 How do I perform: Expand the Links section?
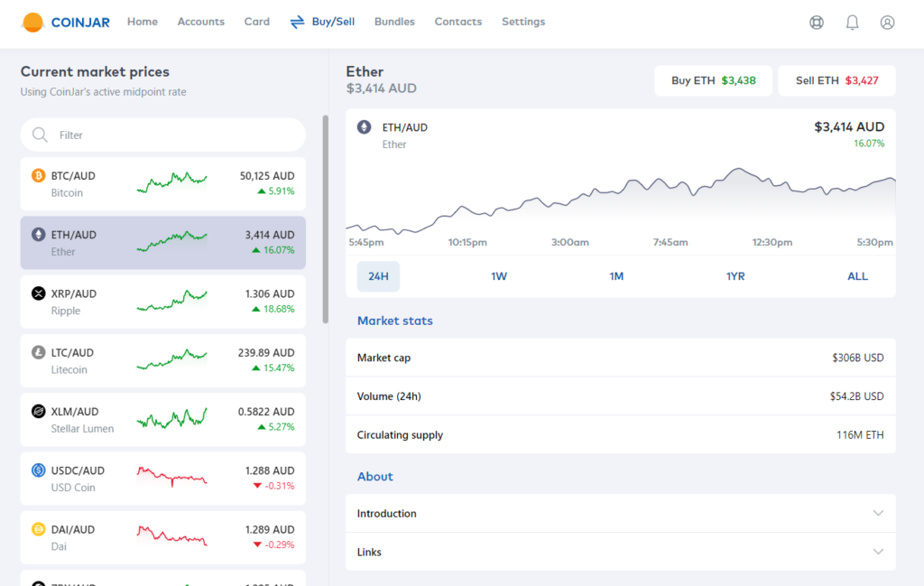click(x=620, y=552)
